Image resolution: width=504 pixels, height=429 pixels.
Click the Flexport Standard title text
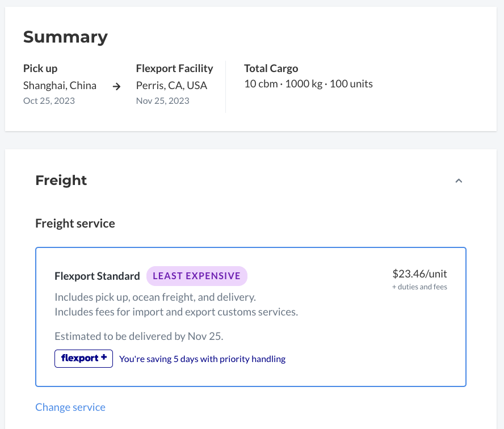coord(97,276)
